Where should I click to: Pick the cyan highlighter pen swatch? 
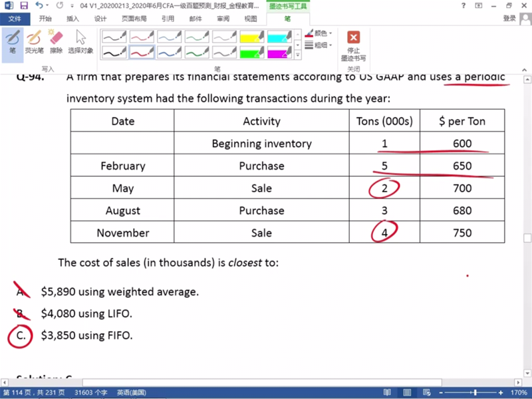pos(279,37)
